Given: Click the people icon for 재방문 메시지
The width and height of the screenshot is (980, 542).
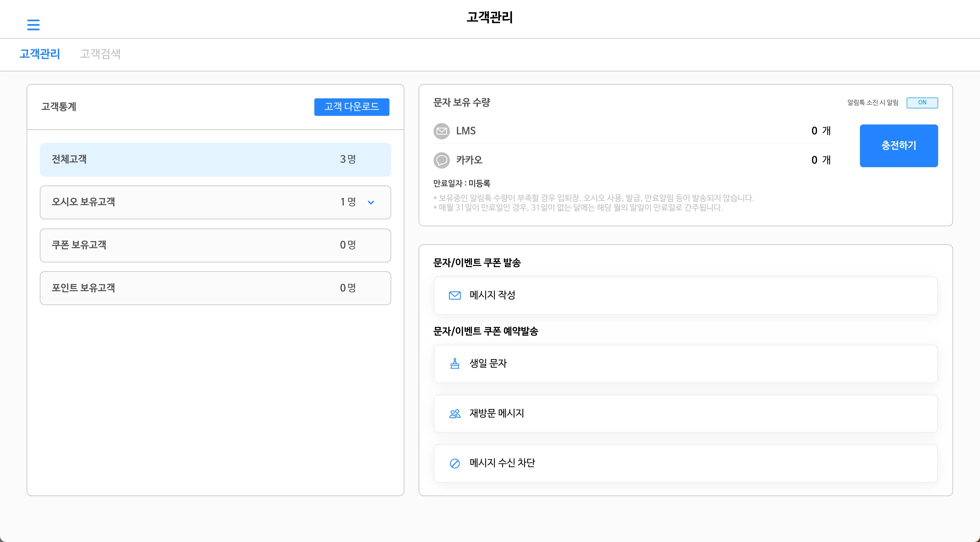Looking at the screenshot, I should [455, 414].
